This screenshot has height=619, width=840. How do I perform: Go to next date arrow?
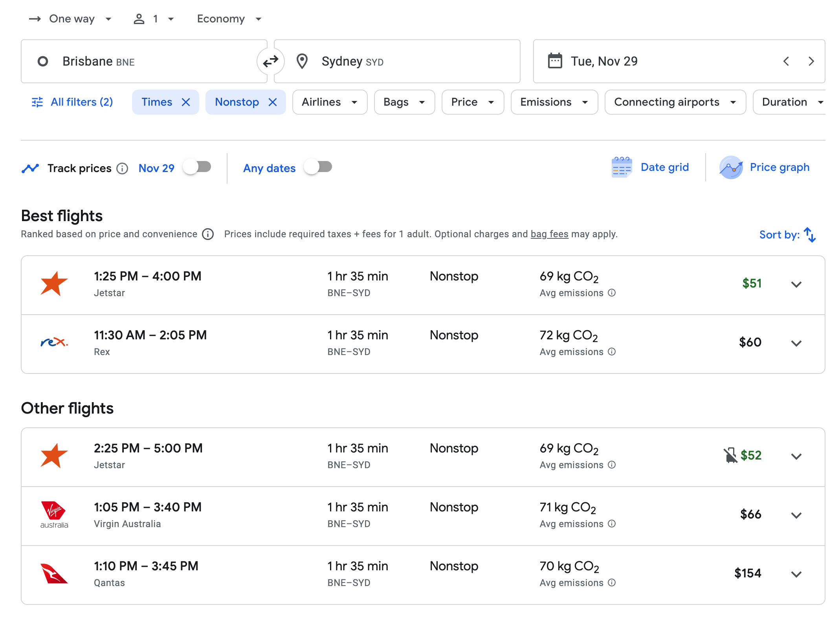[811, 61]
